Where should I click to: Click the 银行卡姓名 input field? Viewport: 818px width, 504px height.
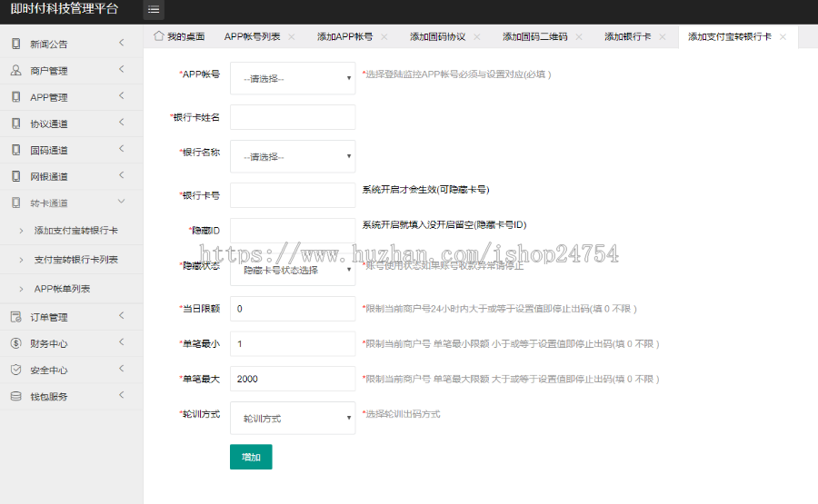click(293, 117)
